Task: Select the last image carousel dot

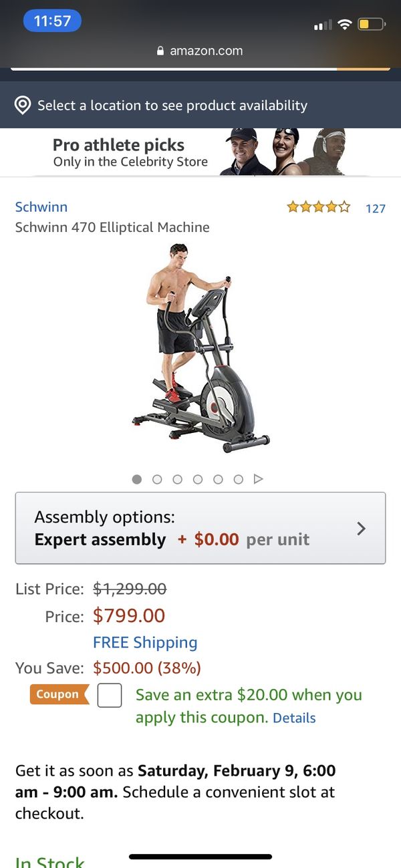Action: point(238,479)
